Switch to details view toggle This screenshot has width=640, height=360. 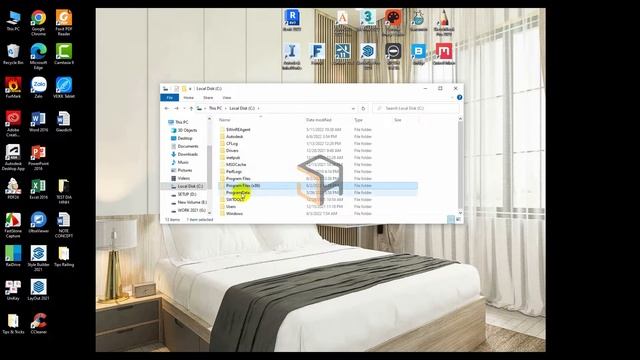pyautogui.click(x=451, y=219)
